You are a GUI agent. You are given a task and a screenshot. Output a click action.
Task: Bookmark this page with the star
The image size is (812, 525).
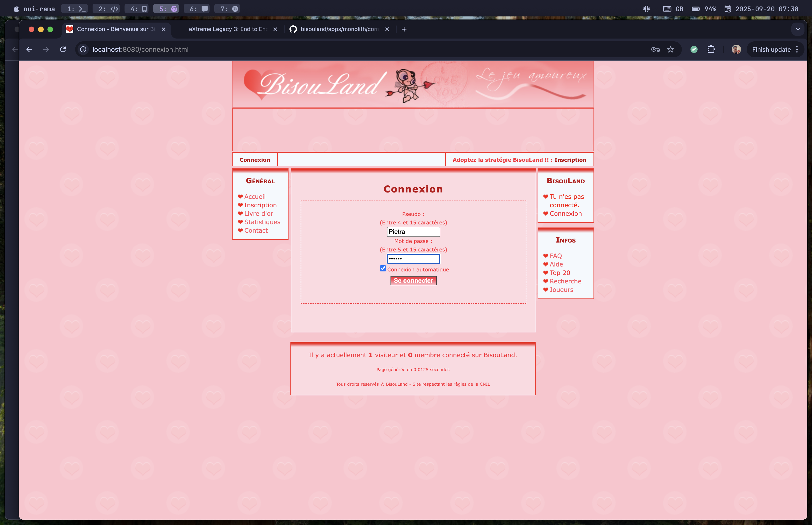pyautogui.click(x=671, y=49)
